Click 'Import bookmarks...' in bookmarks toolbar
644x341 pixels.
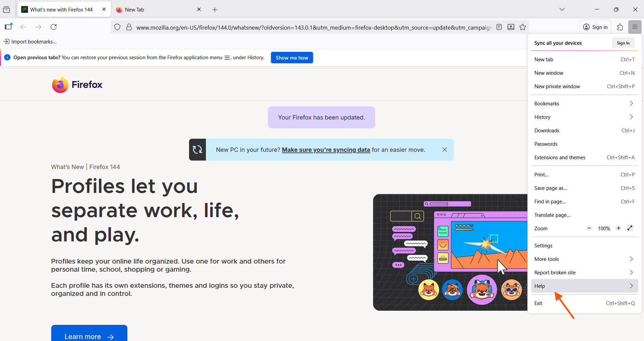(x=30, y=42)
